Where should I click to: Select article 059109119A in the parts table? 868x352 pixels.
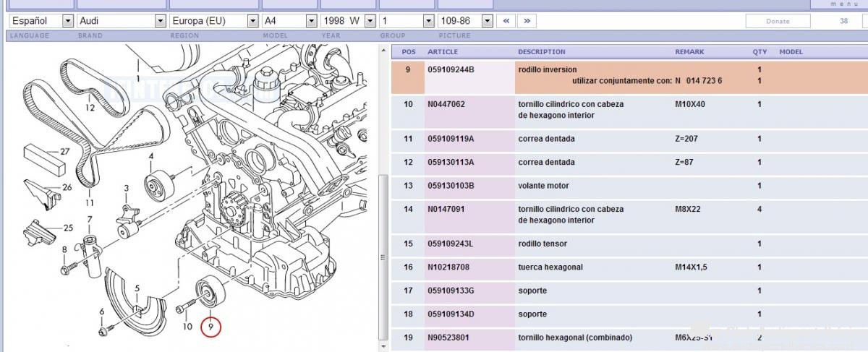(451, 138)
